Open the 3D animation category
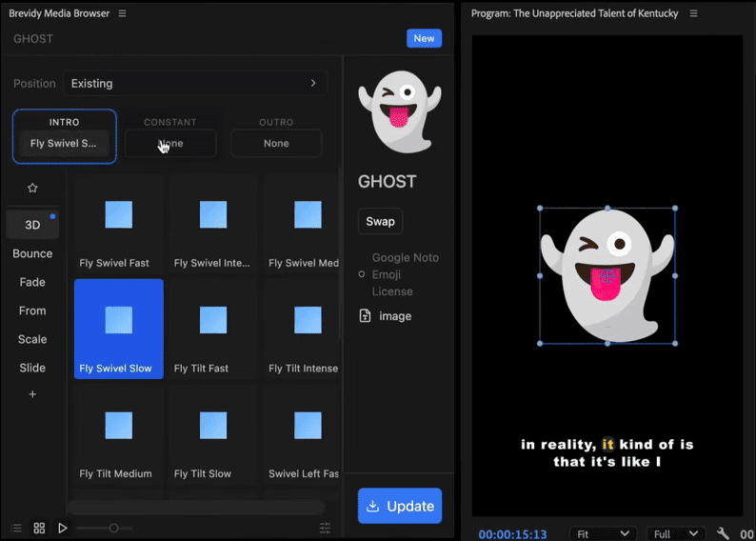The image size is (756, 541). tap(32, 225)
